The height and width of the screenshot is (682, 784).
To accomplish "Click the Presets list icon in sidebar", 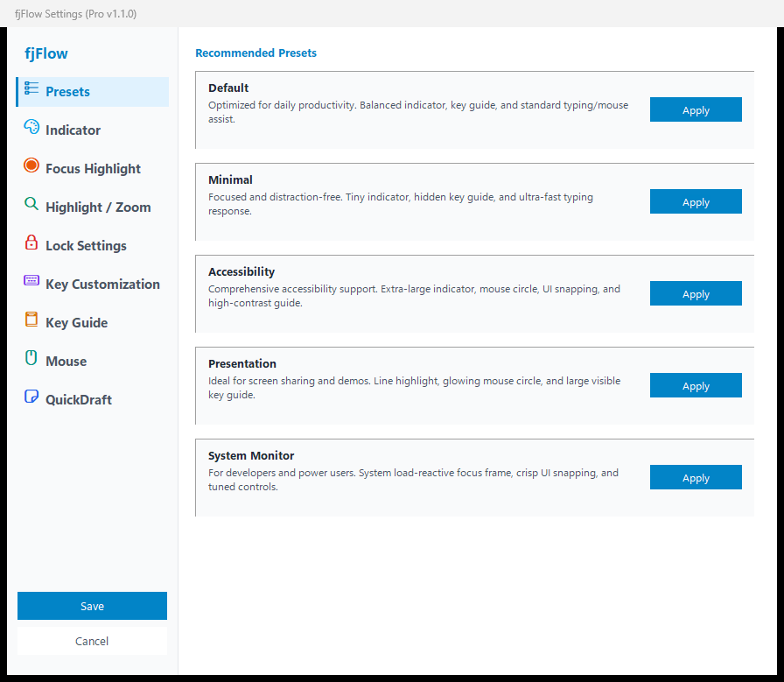I will tap(31, 88).
